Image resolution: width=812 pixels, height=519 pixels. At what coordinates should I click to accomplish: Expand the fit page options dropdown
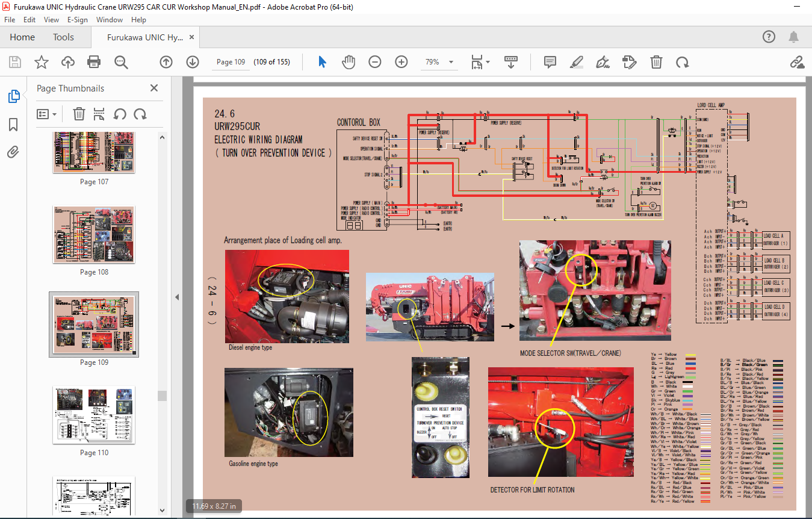pyautogui.click(x=488, y=62)
